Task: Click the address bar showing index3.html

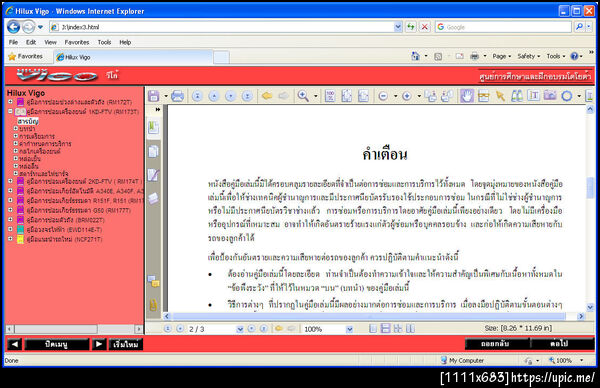Action: coord(227,27)
